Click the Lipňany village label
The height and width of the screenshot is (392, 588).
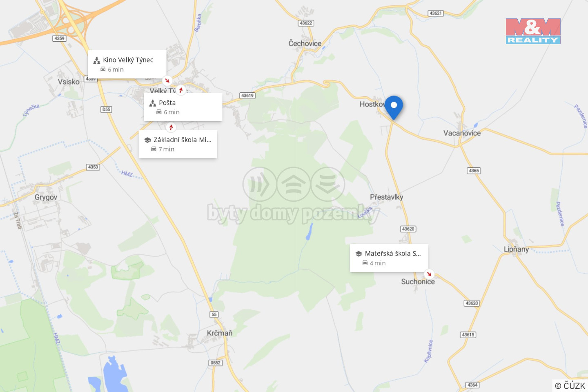(x=516, y=249)
